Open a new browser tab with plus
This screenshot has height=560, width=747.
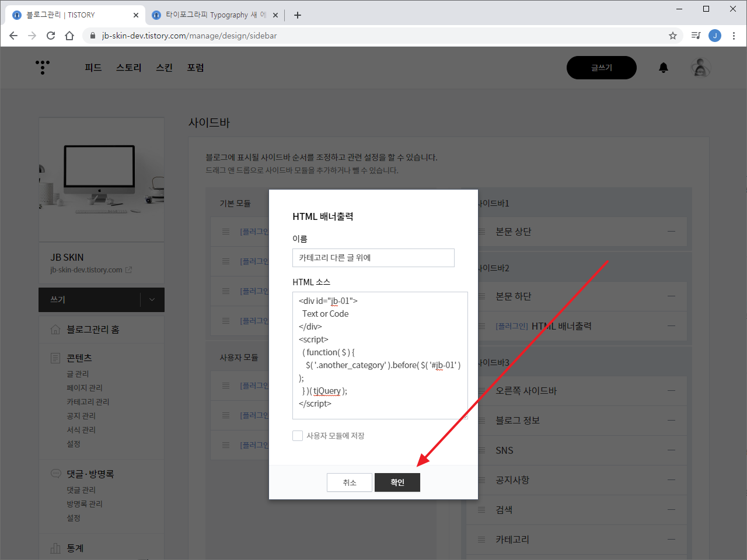298,15
